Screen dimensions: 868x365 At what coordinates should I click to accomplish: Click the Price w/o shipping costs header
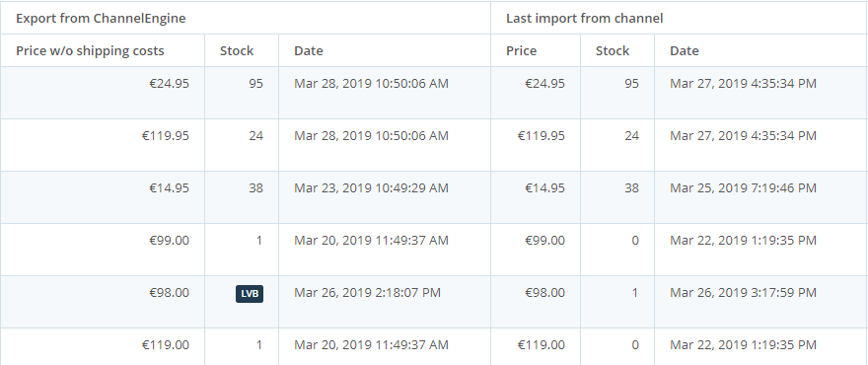click(x=90, y=51)
